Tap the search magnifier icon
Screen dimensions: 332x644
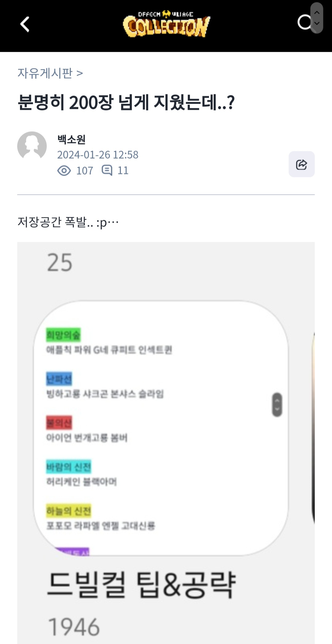(304, 22)
